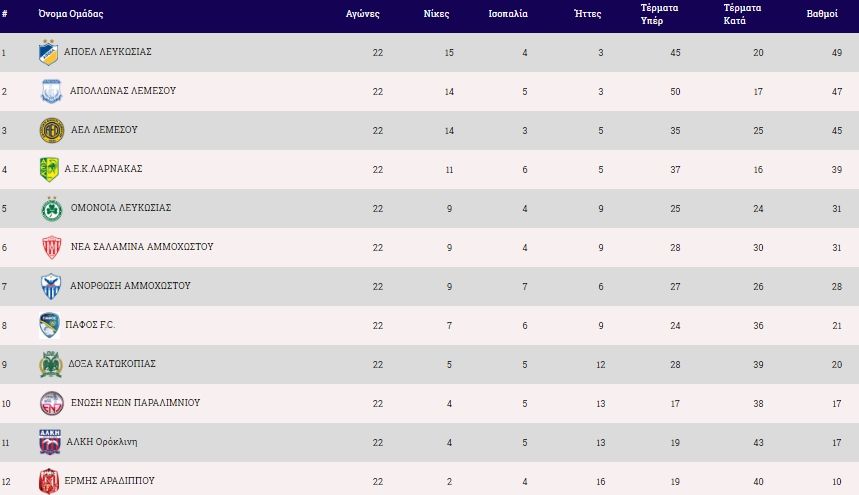Click the Αγώνες column header
Image resolution: width=859 pixels, height=495 pixels.
[x=363, y=14]
